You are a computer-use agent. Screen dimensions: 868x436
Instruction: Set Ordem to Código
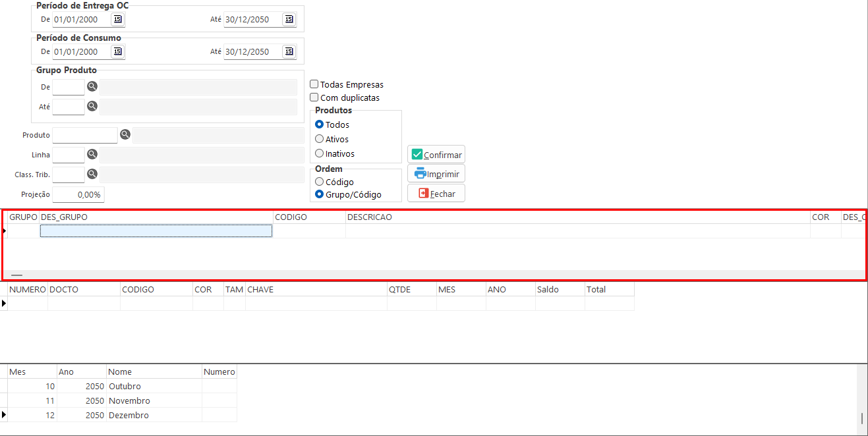click(320, 182)
